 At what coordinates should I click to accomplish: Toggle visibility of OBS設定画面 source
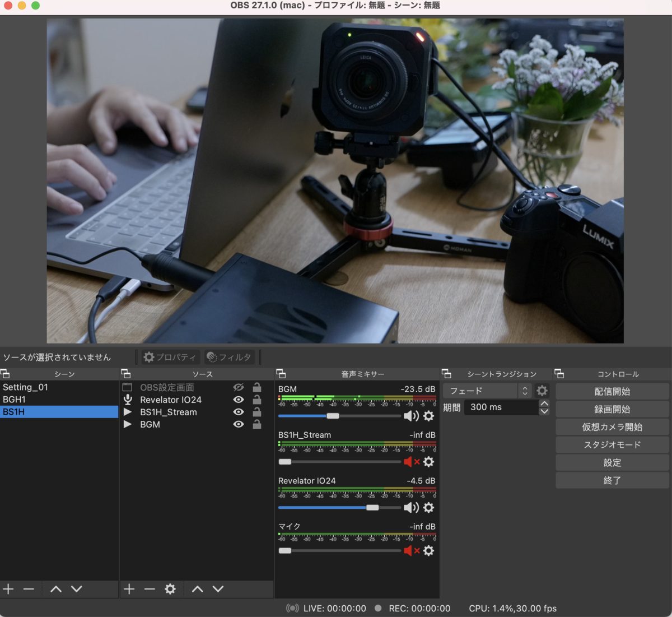(239, 387)
